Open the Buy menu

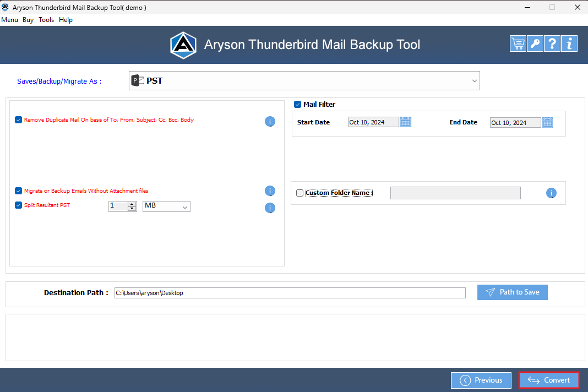click(x=28, y=19)
